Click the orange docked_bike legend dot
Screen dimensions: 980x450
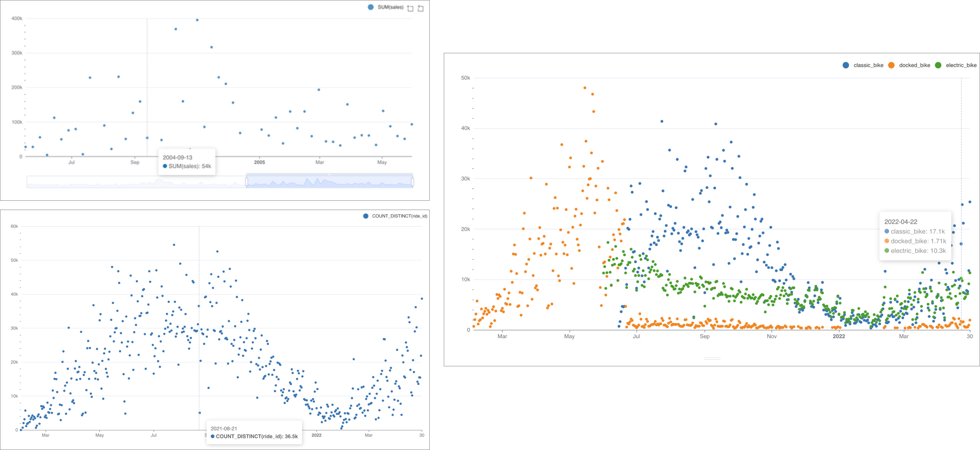[x=892, y=65]
